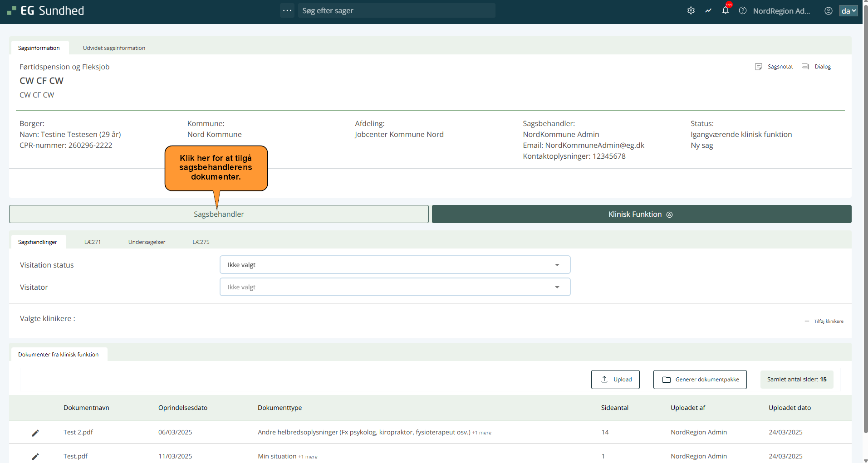Click Generer dokumentpakke button
Image resolution: width=868 pixels, height=463 pixels.
(x=700, y=380)
